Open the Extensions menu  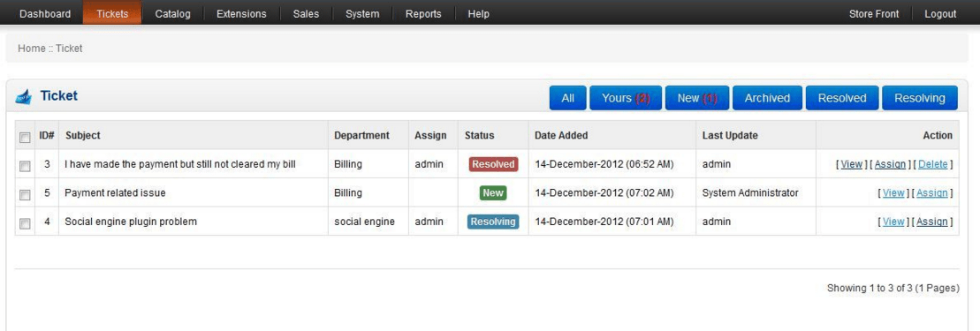point(241,14)
